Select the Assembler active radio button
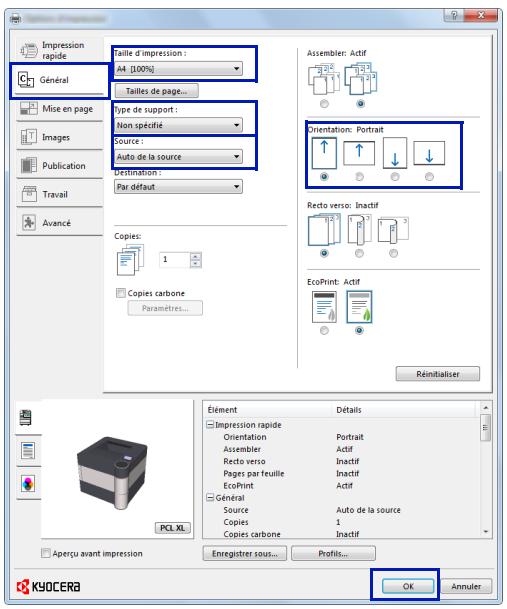The image size is (507, 609). pos(361,104)
